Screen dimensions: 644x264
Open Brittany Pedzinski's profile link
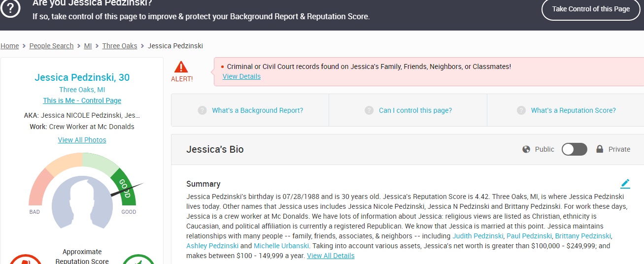[583, 236]
